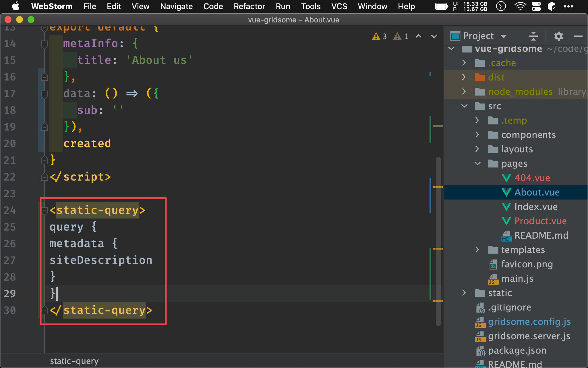Expand the .temp folder
Viewport: 588px width, 368px height.
(477, 120)
